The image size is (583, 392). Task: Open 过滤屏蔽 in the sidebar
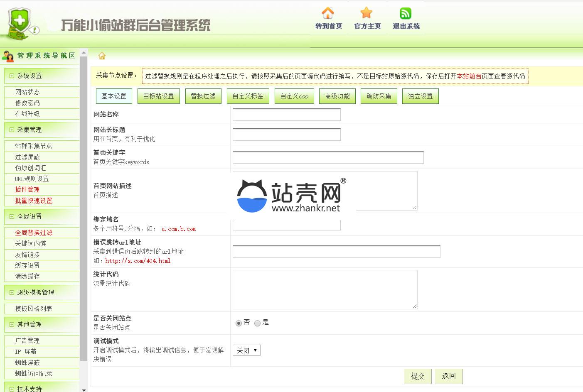[27, 157]
